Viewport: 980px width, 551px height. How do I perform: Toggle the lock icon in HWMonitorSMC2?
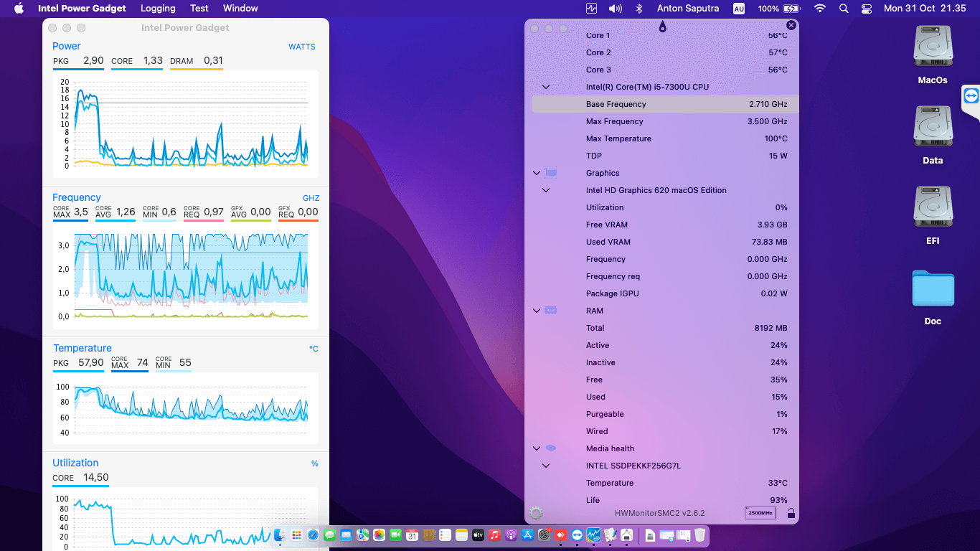pyautogui.click(x=791, y=513)
